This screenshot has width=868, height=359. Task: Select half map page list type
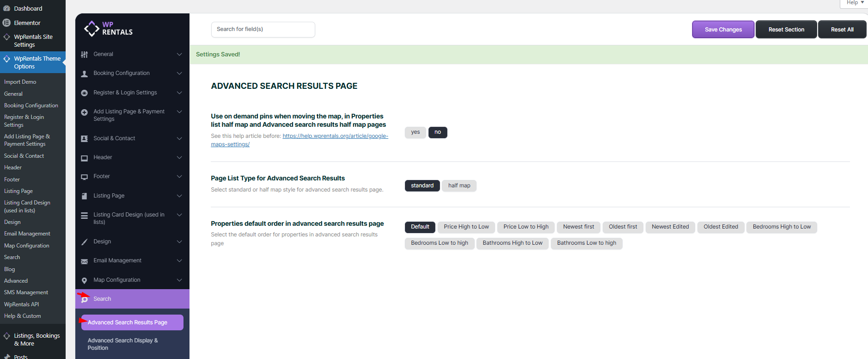pos(459,186)
